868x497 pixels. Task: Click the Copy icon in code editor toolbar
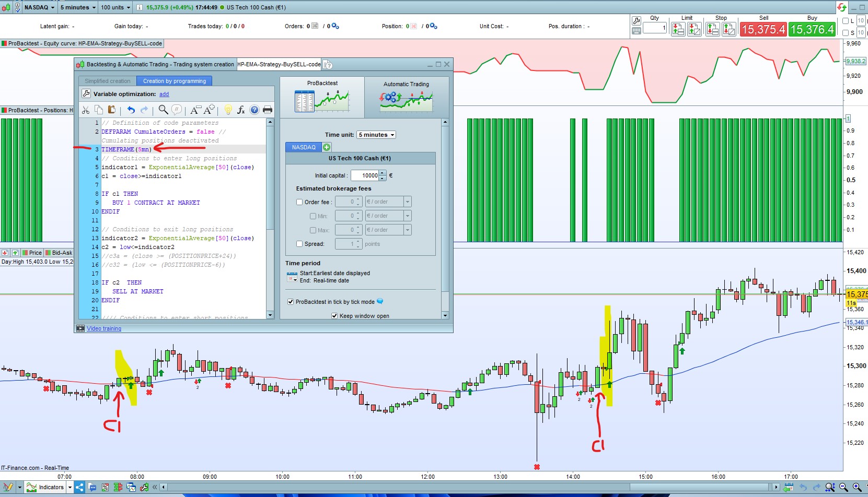tap(99, 110)
